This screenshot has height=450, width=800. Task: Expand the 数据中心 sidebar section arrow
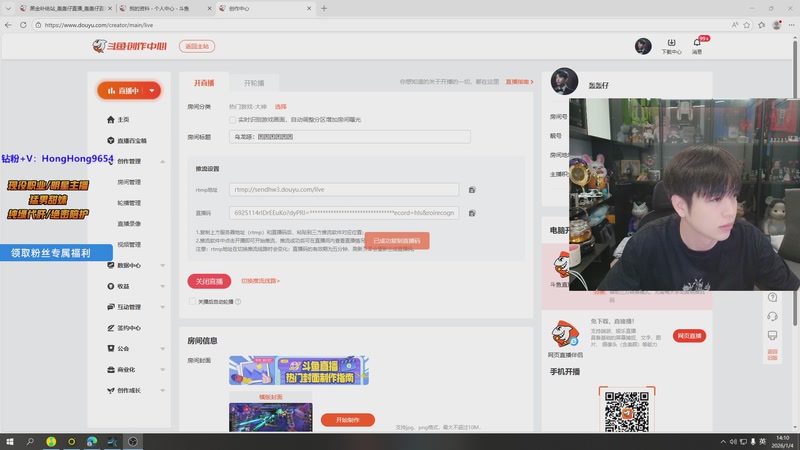(x=163, y=265)
